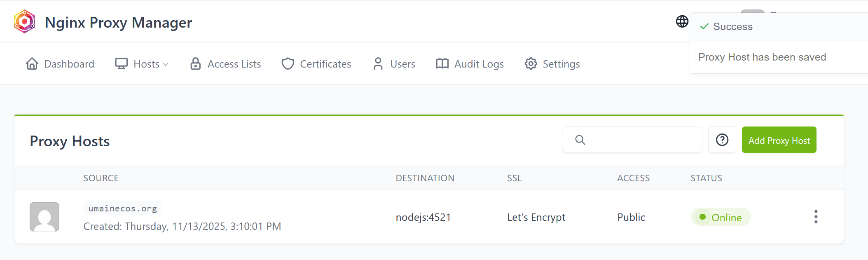Dismiss the Proxy Host saved message
The image size is (868, 260).
click(762, 57)
